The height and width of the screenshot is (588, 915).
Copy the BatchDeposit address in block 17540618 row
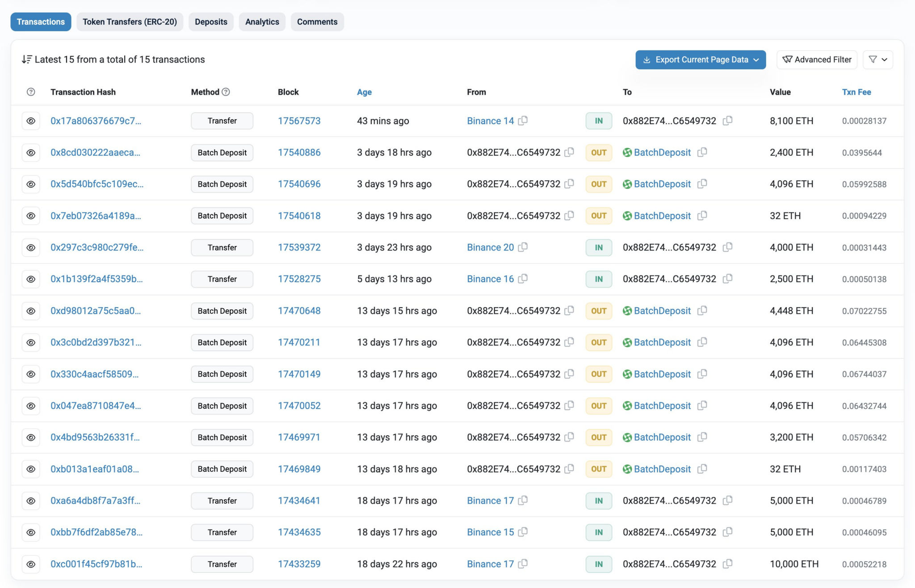tap(702, 216)
